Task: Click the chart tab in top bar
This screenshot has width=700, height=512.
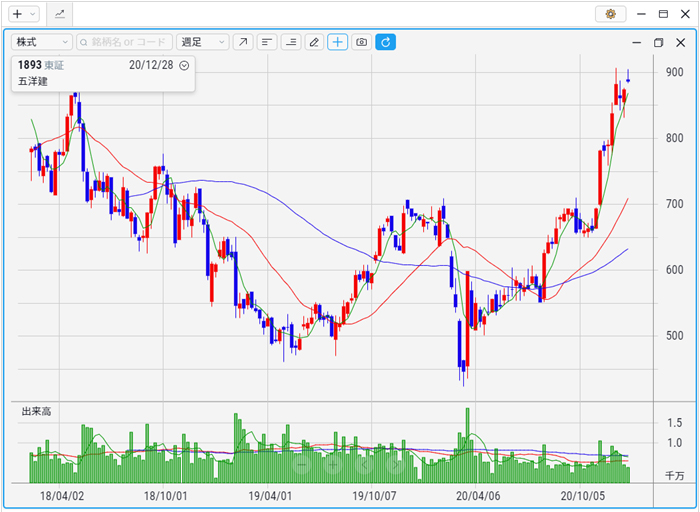Action: [60, 14]
